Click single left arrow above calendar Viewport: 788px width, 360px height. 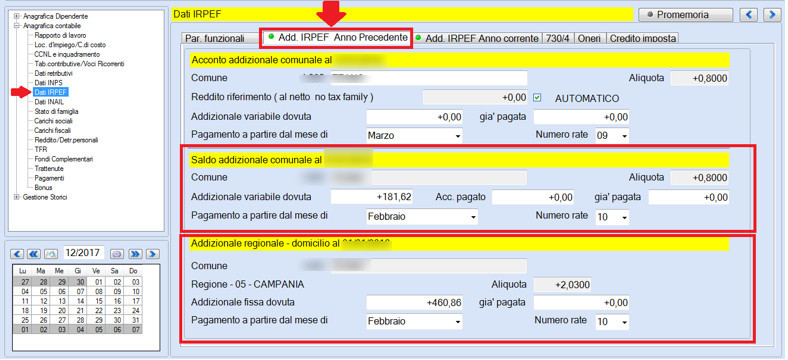17,253
